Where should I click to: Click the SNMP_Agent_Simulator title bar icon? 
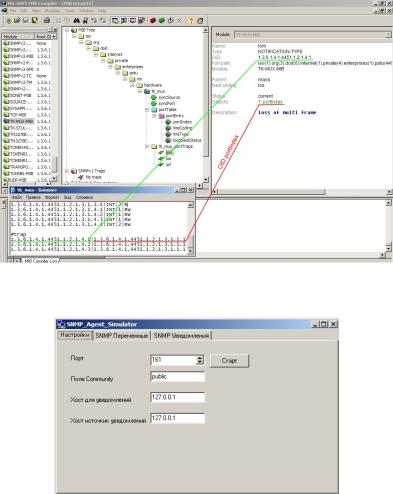pyautogui.click(x=61, y=324)
